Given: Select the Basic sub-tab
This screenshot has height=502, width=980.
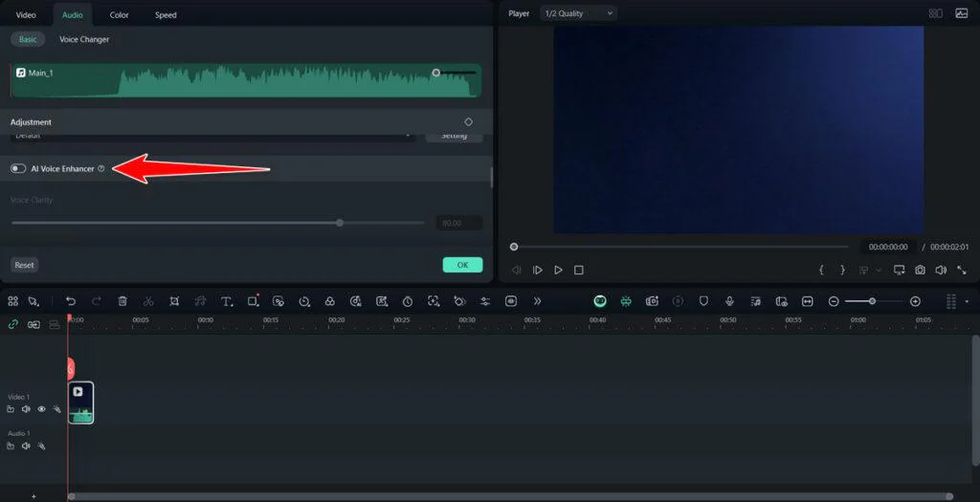Looking at the screenshot, I should pos(28,38).
